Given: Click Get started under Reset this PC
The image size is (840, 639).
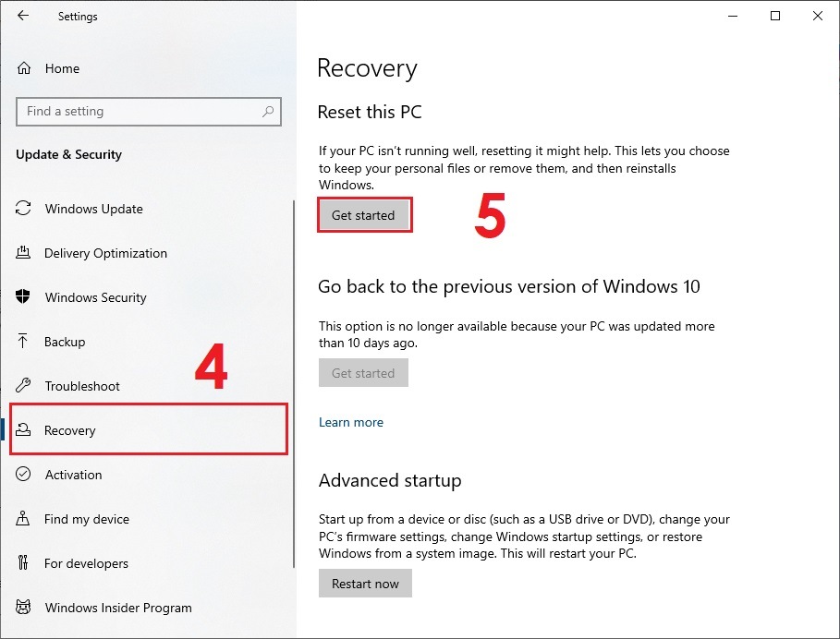Looking at the screenshot, I should (x=364, y=214).
